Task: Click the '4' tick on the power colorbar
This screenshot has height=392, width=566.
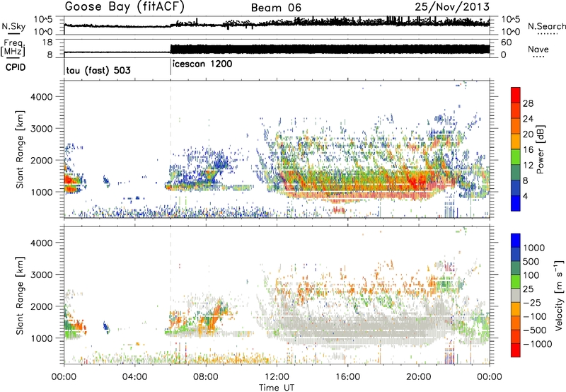Action: pyautogui.click(x=525, y=197)
